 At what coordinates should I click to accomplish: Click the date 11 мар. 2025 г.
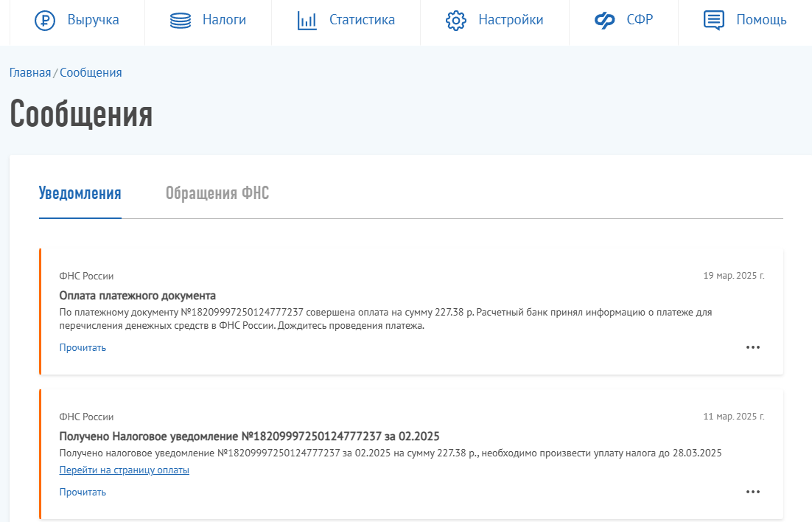[734, 417]
